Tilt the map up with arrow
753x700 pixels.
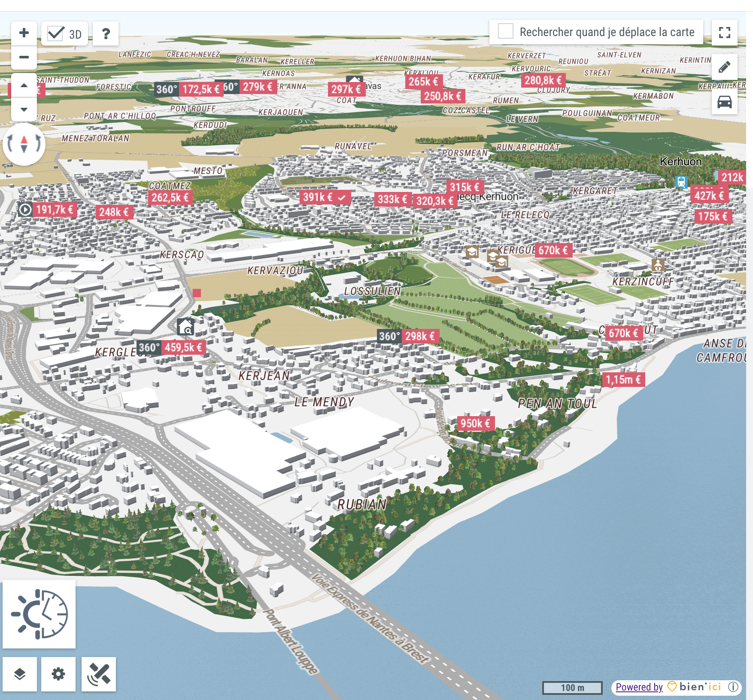pos(24,85)
